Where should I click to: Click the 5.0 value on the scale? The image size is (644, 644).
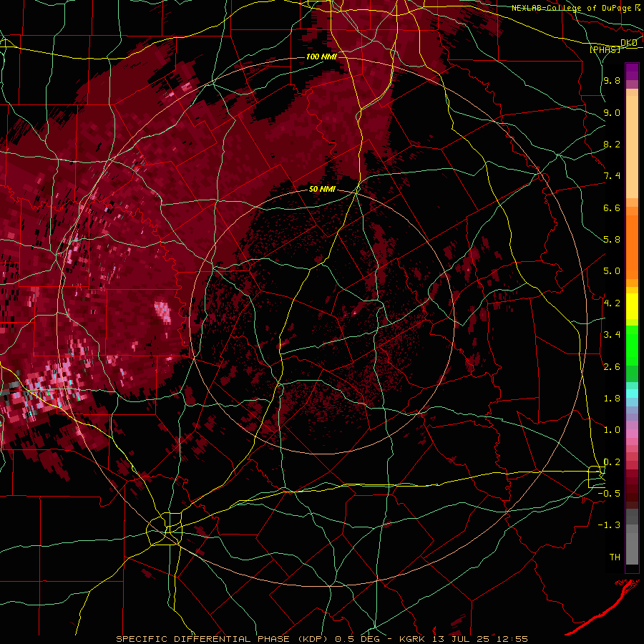(612, 271)
